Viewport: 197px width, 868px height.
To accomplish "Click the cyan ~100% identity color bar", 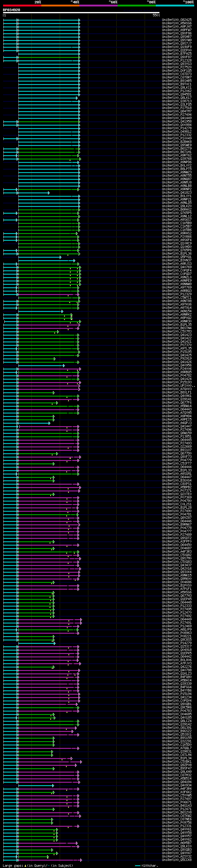I will point(175,6).
